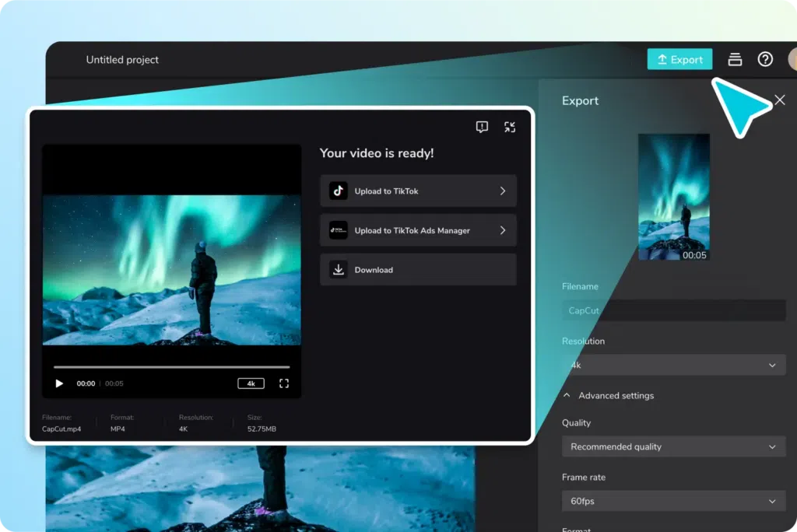Close the Export panel with the X
Image resolution: width=797 pixels, height=532 pixels.
coord(780,100)
